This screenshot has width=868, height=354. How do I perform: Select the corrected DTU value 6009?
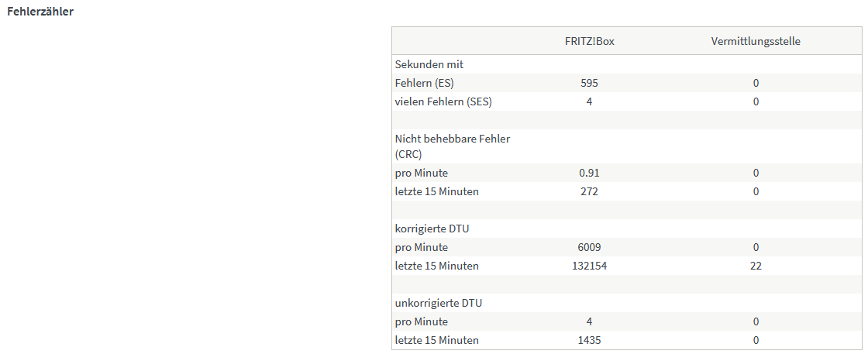tap(589, 247)
